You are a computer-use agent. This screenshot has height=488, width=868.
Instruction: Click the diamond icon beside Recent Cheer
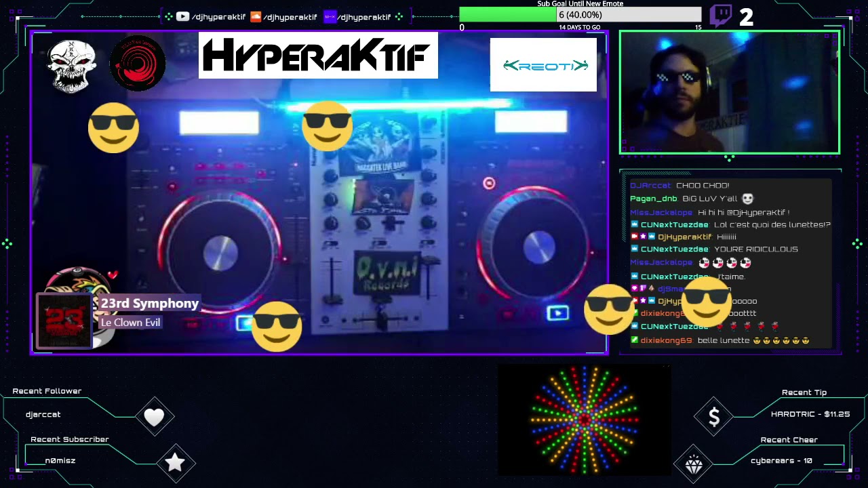click(694, 466)
